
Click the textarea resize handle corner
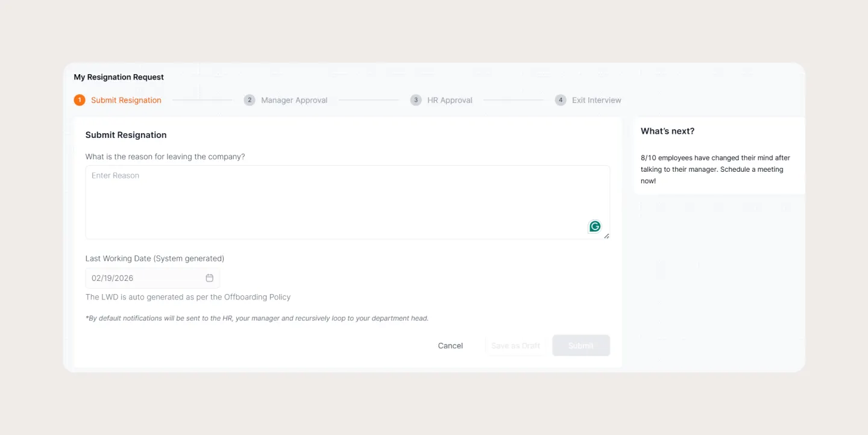(607, 235)
